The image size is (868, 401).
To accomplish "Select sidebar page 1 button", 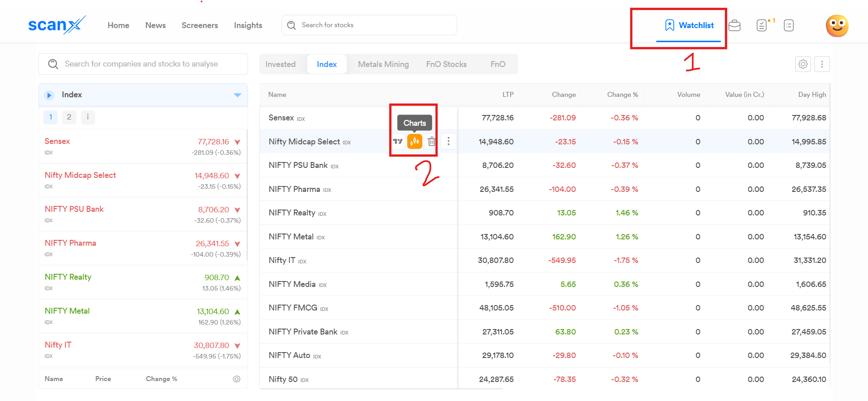I will pyautogui.click(x=51, y=117).
